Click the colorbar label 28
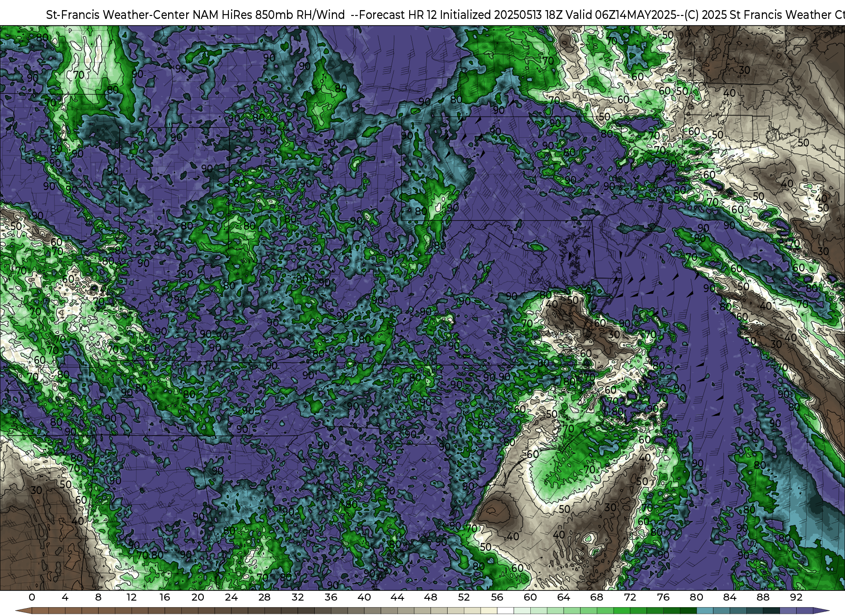845x616 pixels. (x=265, y=598)
